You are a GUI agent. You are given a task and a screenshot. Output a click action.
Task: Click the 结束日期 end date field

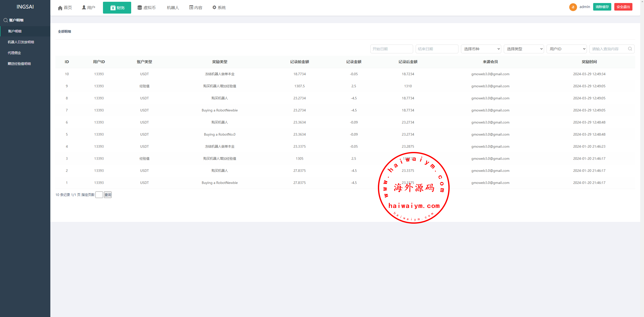pyautogui.click(x=437, y=49)
